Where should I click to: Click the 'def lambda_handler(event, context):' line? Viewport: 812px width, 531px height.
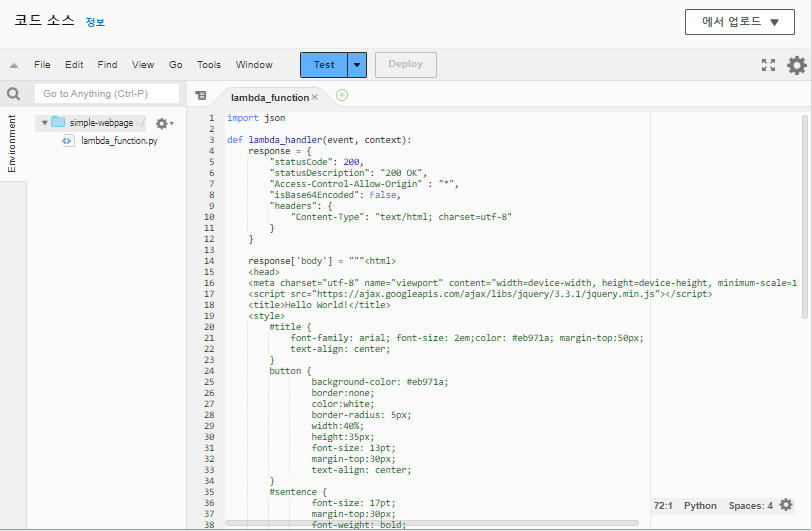click(319, 140)
